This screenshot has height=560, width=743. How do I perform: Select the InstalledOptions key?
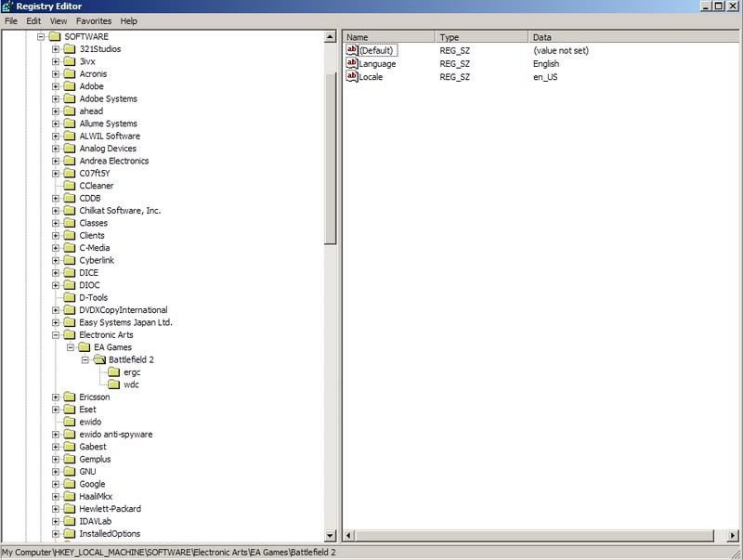pos(110,534)
